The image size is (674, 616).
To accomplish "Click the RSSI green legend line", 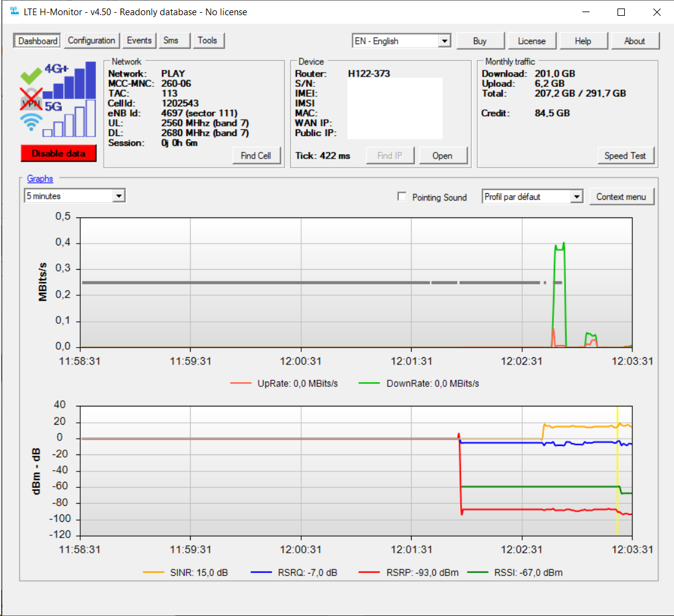I will tap(477, 572).
